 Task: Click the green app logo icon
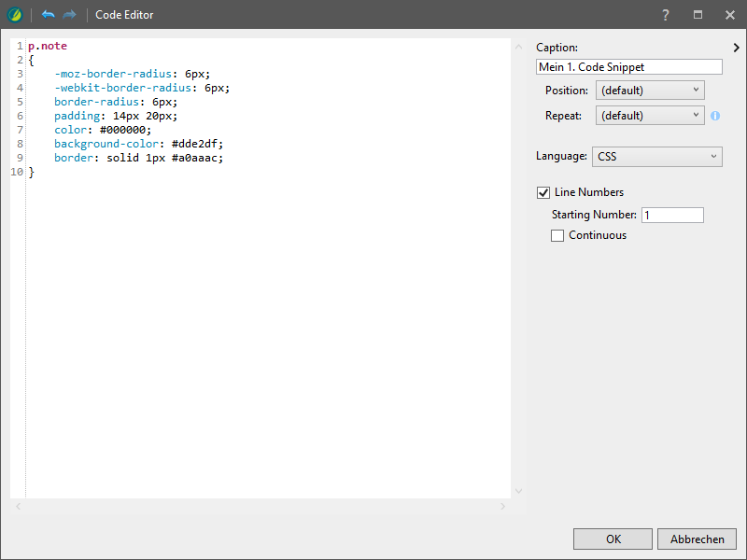point(14,15)
